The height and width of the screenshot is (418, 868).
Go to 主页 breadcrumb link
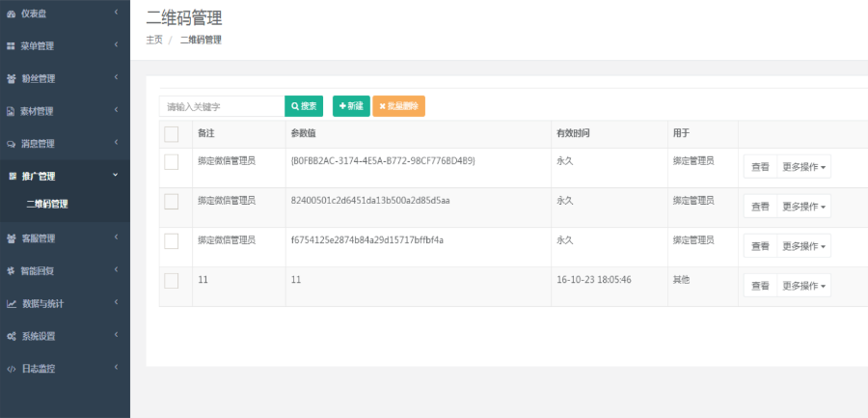tap(154, 40)
